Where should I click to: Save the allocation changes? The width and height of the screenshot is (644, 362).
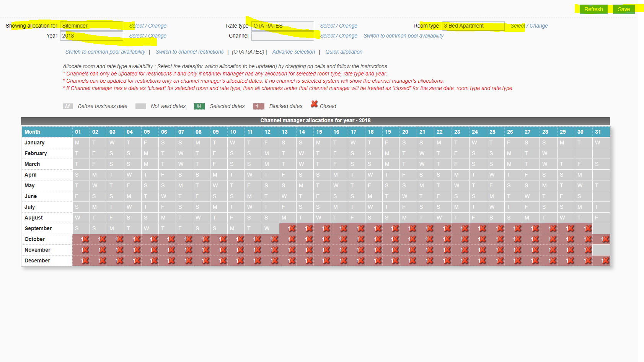624,9
